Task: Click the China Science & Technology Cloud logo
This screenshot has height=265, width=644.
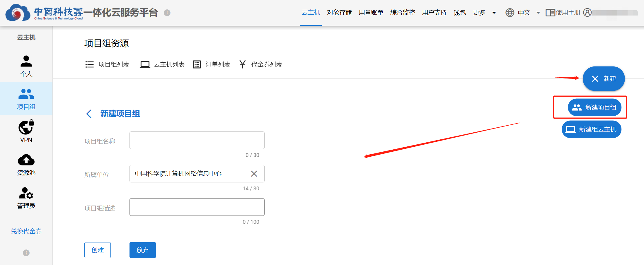Action: pyautogui.click(x=44, y=13)
